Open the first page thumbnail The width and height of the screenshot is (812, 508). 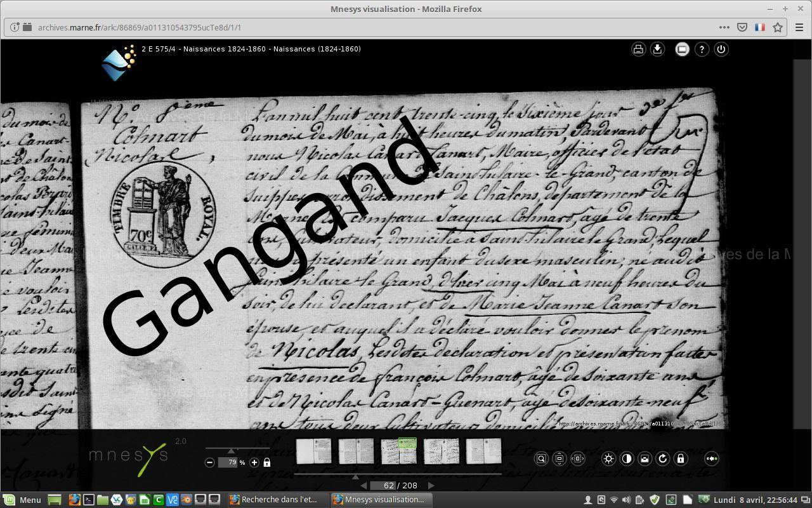tap(313, 451)
